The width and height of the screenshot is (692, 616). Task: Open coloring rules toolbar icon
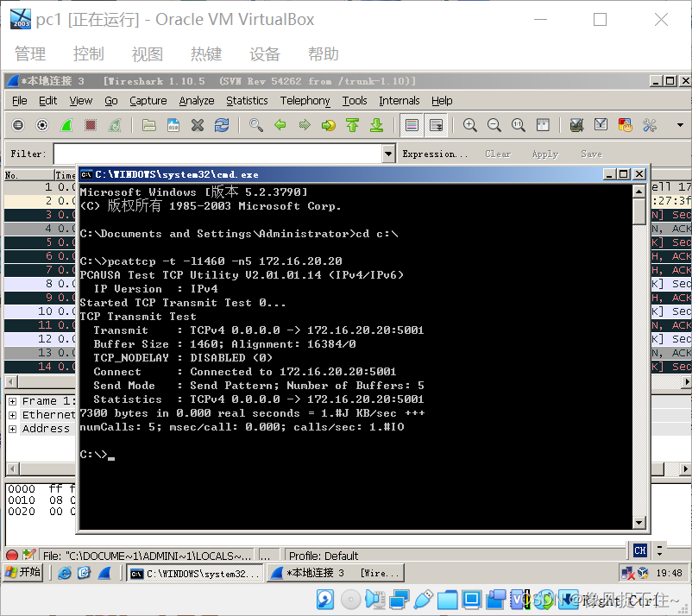pyautogui.click(x=625, y=125)
